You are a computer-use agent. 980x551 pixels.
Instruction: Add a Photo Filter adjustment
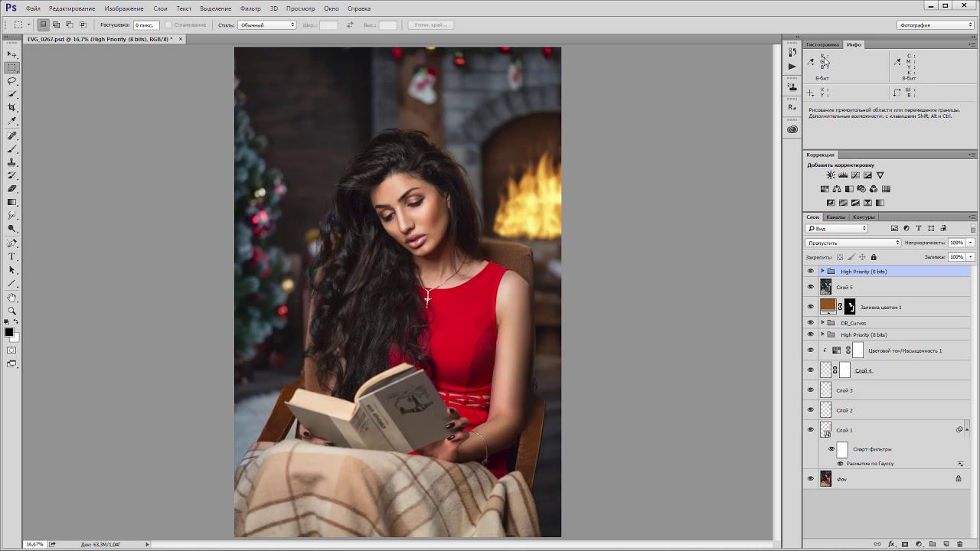[861, 189]
